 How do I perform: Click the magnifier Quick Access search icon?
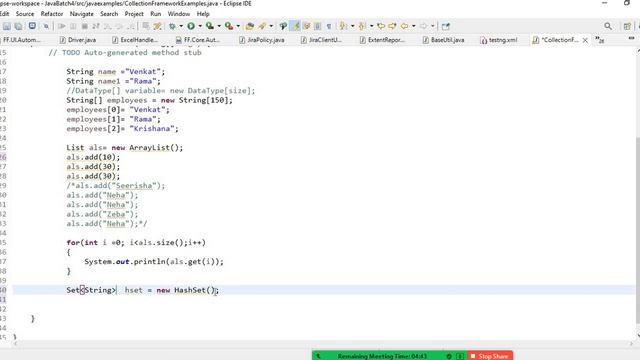[x=608, y=26]
